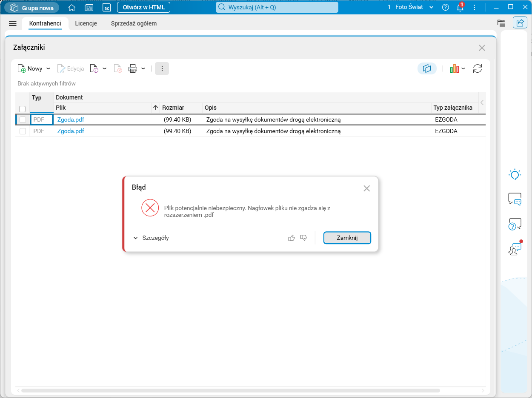Click the thumbs down icon
The height and width of the screenshot is (398, 532).
pyautogui.click(x=303, y=238)
